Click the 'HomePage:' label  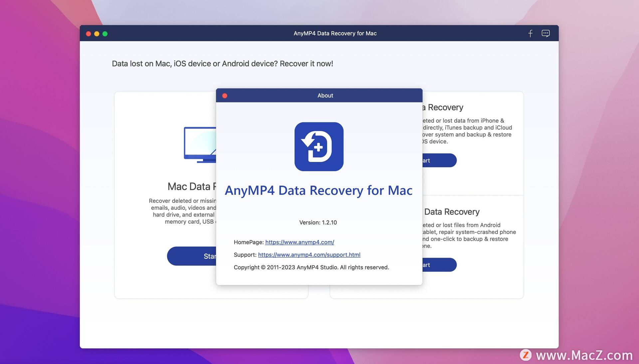pyautogui.click(x=249, y=242)
